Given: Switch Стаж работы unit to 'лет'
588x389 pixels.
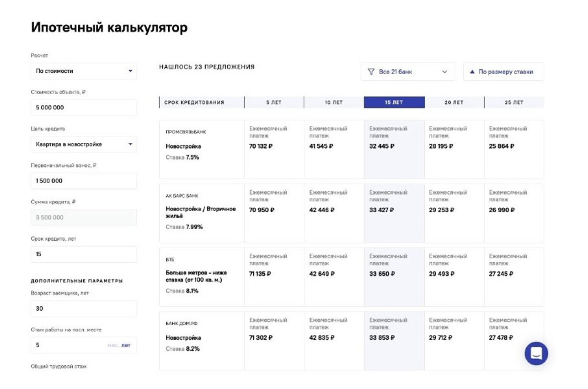Looking at the screenshot, I should (x=126, y=345).
